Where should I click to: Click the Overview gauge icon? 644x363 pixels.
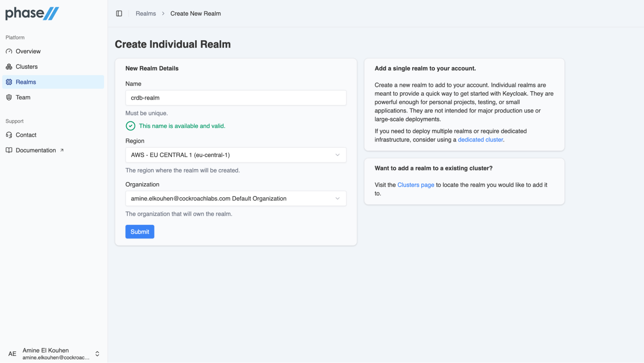click(9, 51)
